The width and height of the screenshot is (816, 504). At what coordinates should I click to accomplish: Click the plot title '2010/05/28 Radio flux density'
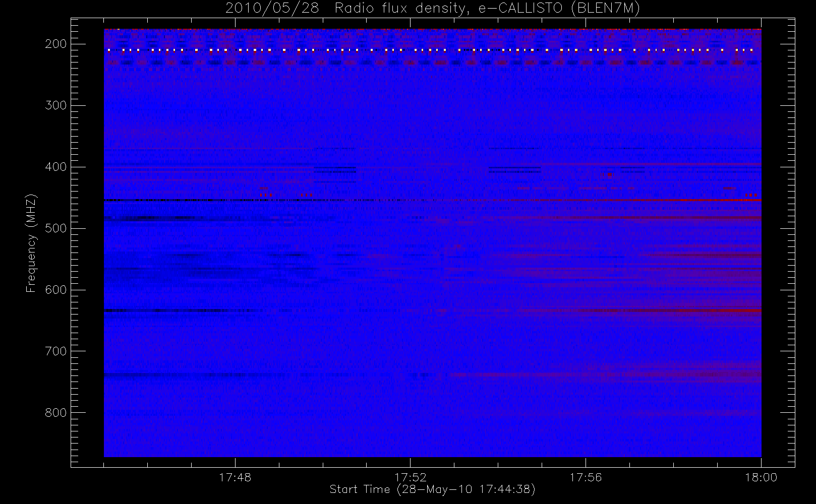coord(432,9)
